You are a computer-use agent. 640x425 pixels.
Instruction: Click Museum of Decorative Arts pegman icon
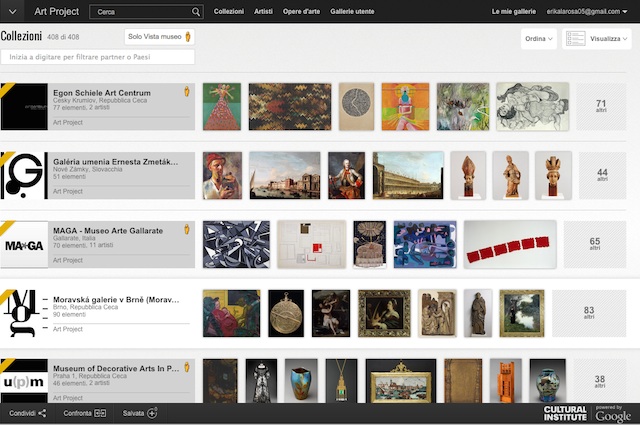pos(186,368)
